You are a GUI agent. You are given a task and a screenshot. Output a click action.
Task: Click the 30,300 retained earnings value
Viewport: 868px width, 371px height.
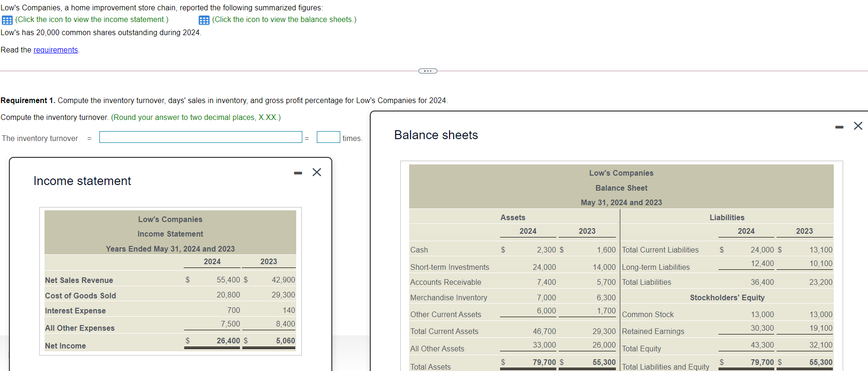762,328
